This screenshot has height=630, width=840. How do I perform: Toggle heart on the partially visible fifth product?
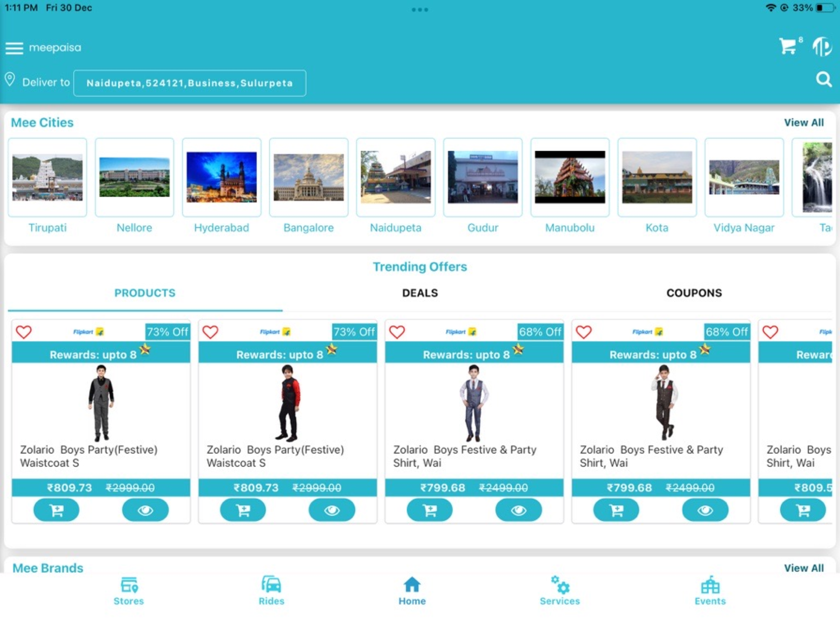tap(770, 332)
